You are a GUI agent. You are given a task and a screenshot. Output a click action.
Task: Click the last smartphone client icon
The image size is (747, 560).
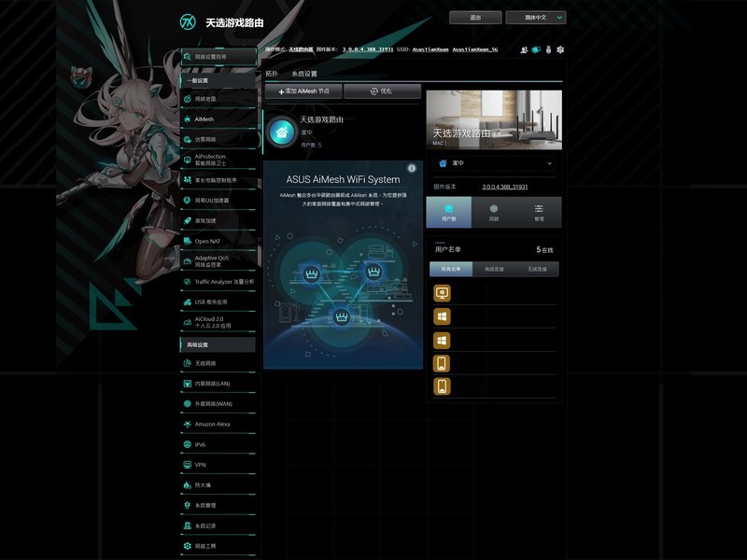coord(442,386)
